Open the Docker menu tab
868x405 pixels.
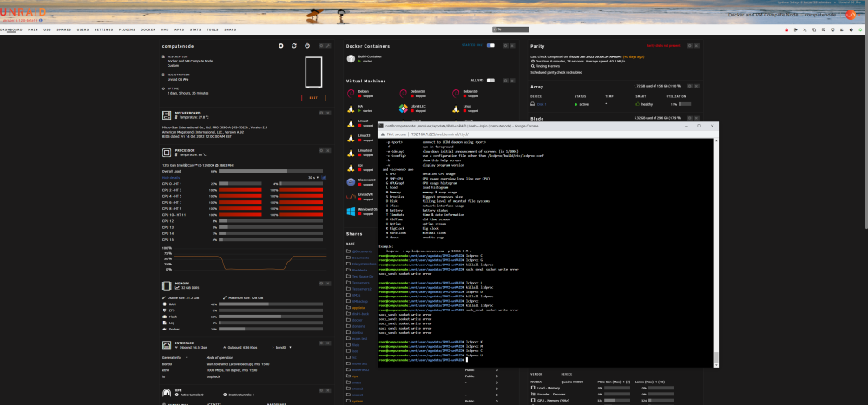coord(148,29)
